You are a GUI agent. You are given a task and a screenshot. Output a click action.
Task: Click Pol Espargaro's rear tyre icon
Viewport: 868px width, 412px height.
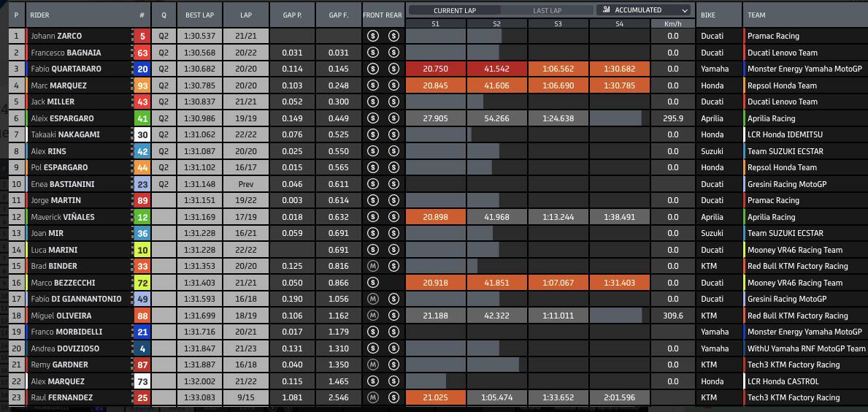(393, 168)
